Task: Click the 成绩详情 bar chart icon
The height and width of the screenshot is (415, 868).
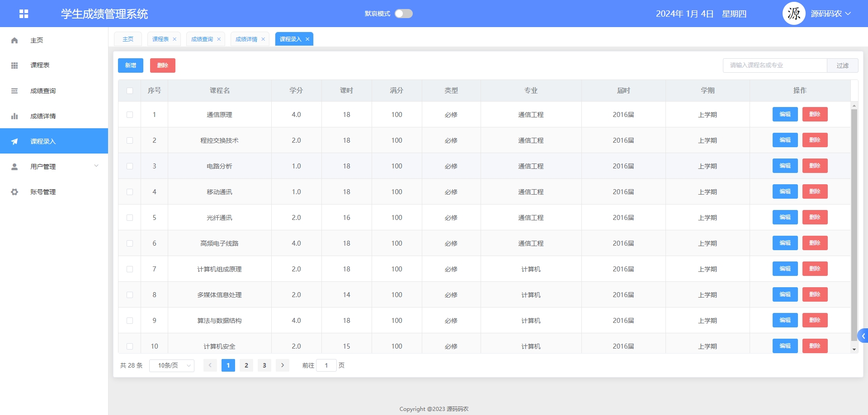Action: [14, 116]
